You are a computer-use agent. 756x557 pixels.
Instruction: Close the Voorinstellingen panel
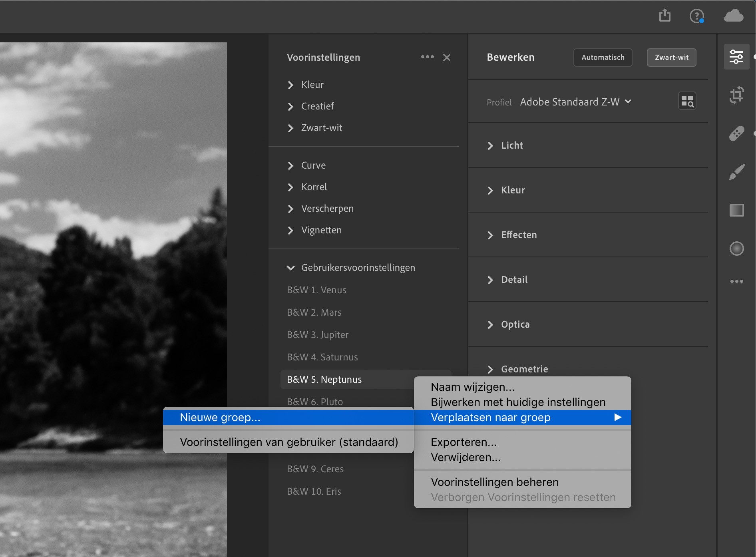(447, 58)
